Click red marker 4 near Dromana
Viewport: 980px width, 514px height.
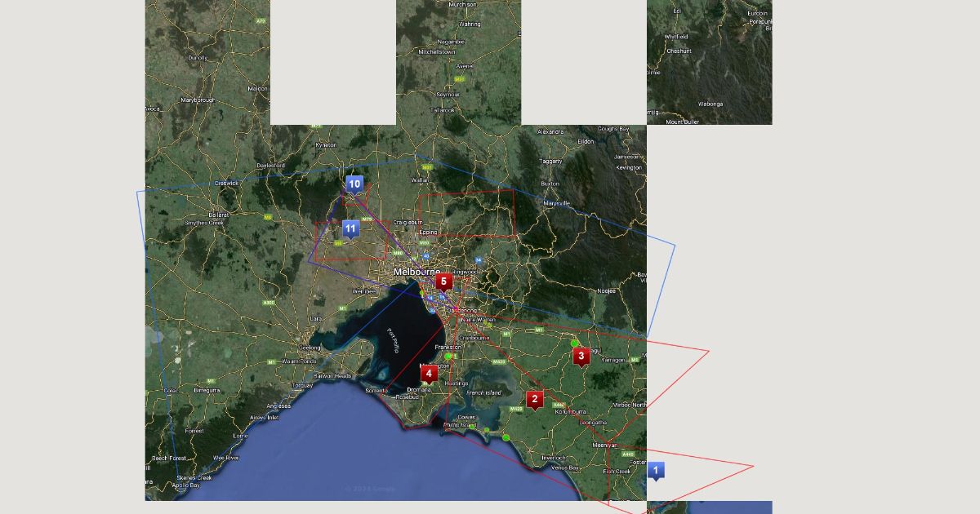pyautogui.click(x=429, y=373)
